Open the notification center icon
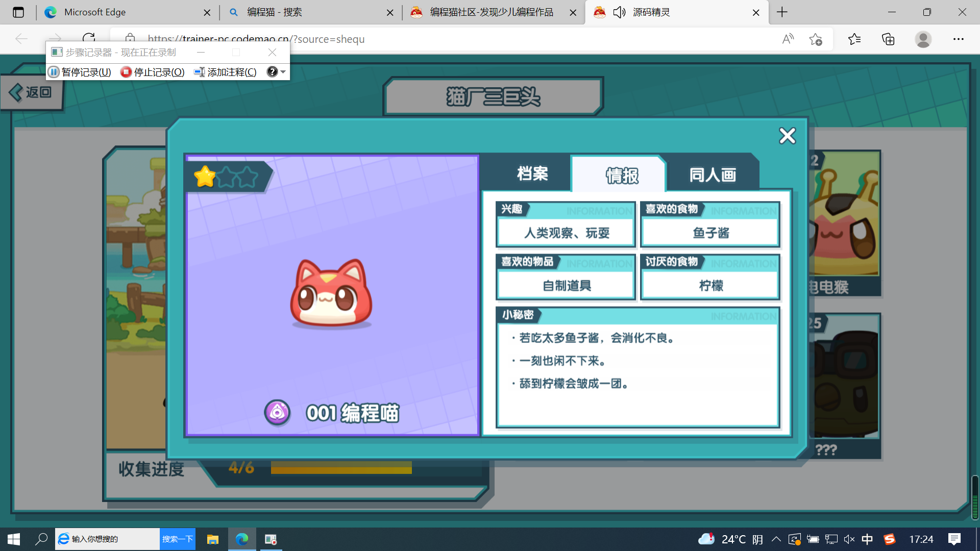Screen dimensions: 980x551 click(954, 539)
